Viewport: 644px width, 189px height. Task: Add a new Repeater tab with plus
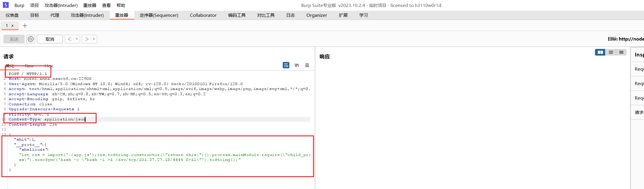pos(25,26)
